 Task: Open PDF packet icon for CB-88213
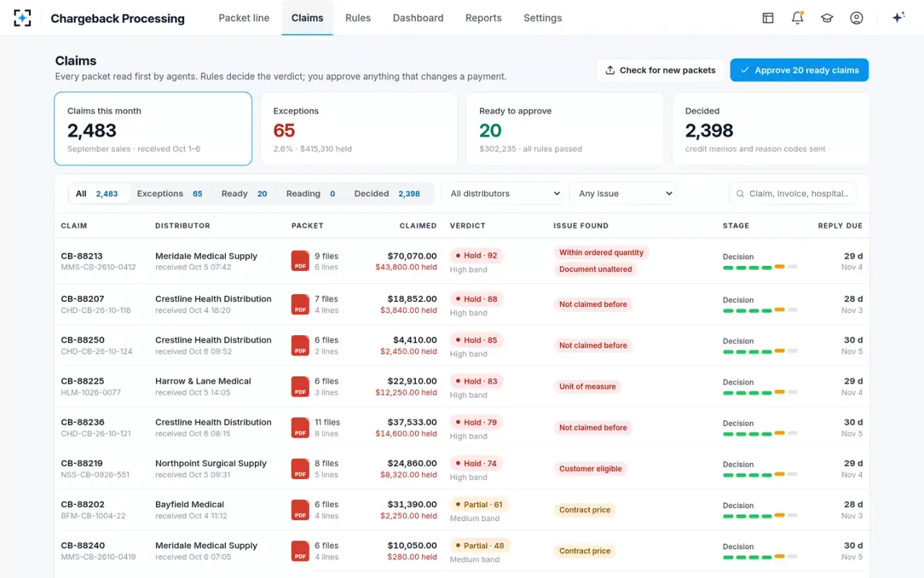pyautogui.click(x=300, y=261)
